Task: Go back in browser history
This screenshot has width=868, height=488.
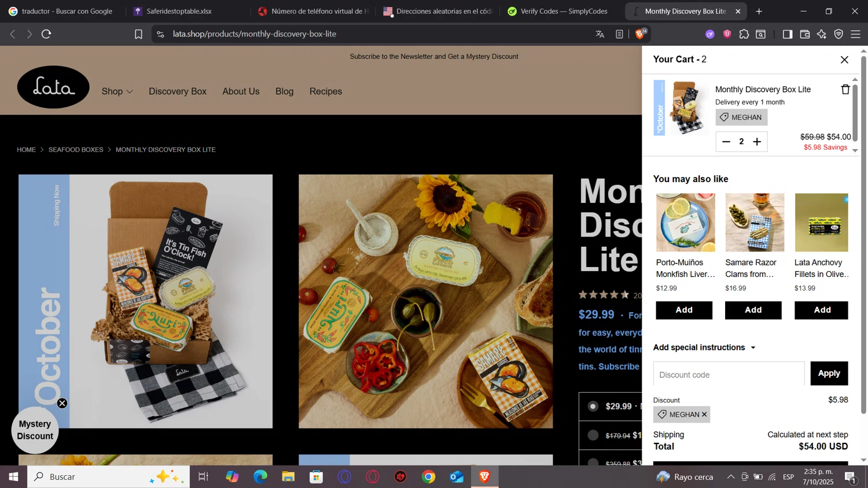Action: click(x=13, y=34)
